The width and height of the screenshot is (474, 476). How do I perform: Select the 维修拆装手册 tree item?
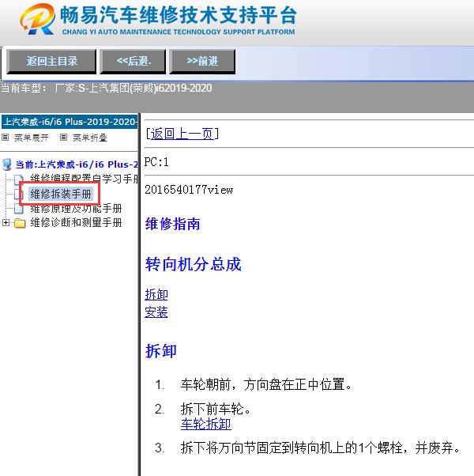61,194
